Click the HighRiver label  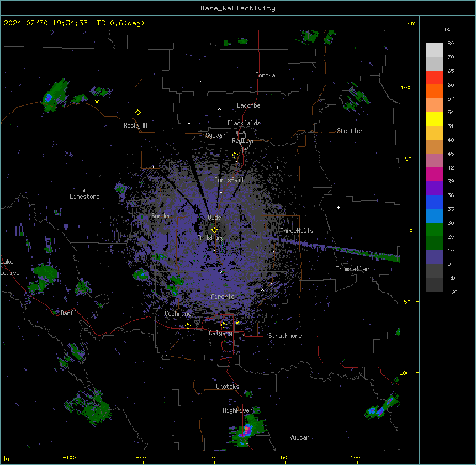point(237,410)
